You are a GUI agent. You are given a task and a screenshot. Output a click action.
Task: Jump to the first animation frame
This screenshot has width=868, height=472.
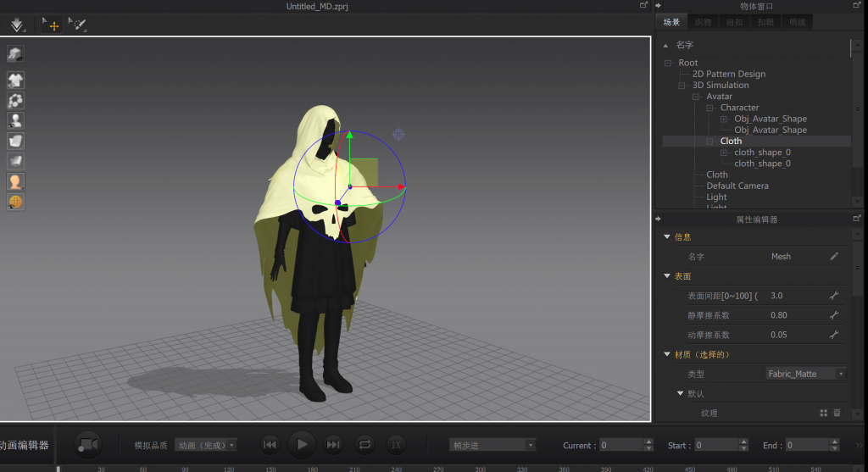click(x=270, y=444)
